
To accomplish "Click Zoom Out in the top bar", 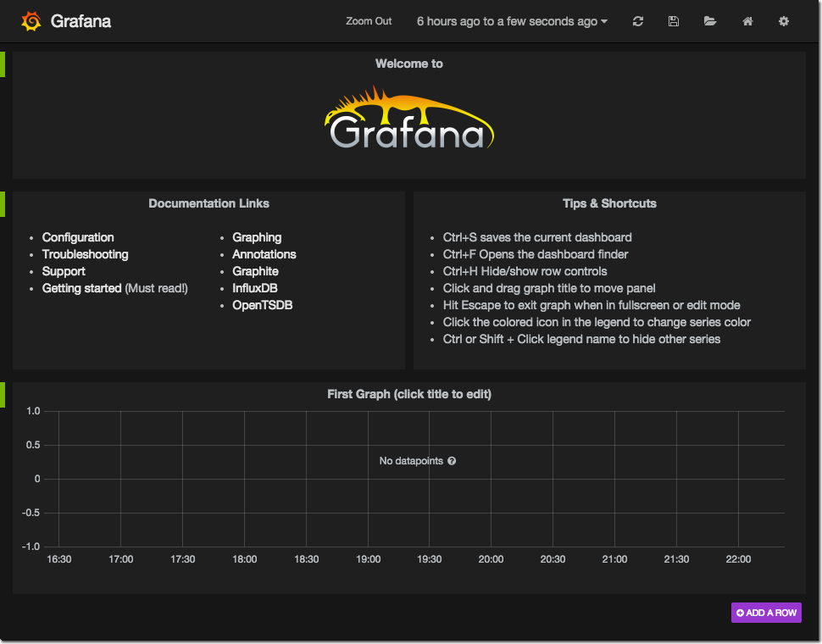I will tap(369, 21).
